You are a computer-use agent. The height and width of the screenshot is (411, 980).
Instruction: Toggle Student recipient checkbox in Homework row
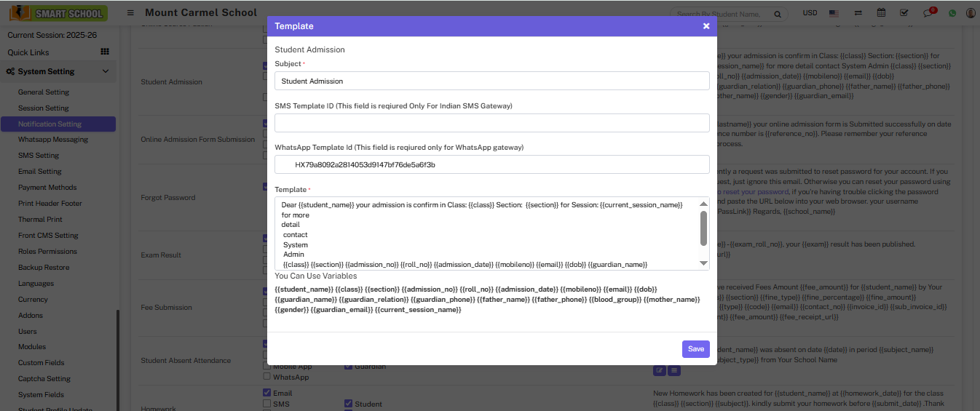(x=348, y=404)
